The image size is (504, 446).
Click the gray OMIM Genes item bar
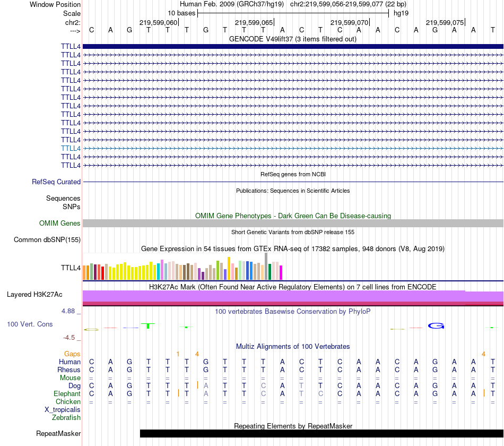(293, 224)
